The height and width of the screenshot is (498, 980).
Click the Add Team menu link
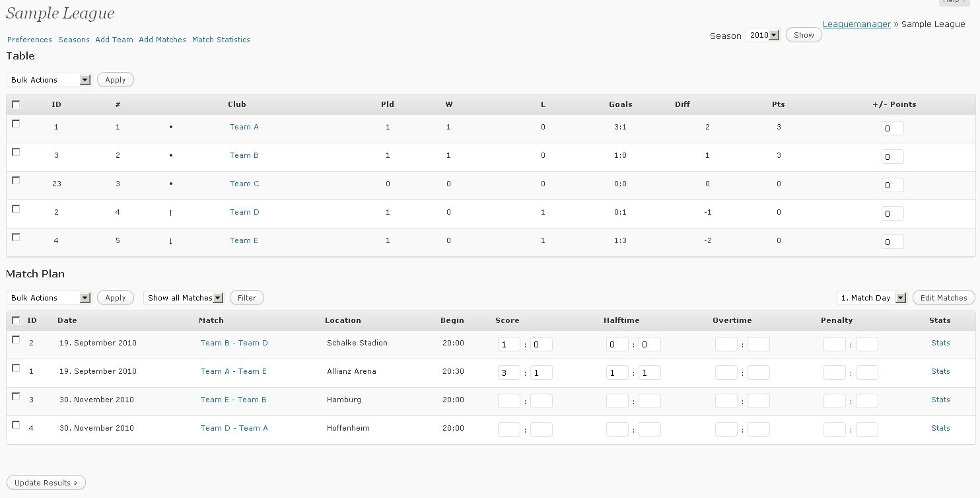114,40
